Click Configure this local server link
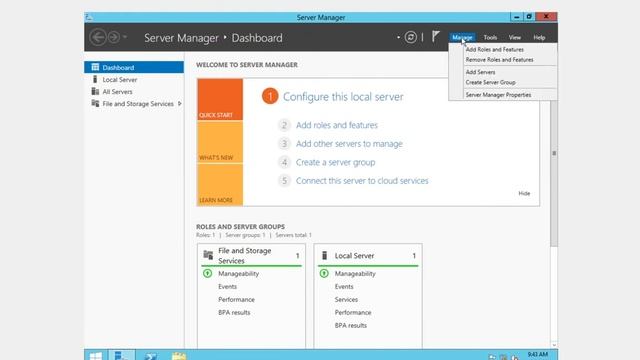The height and width of the screenshot is (360, 640). tap(343, 97)
